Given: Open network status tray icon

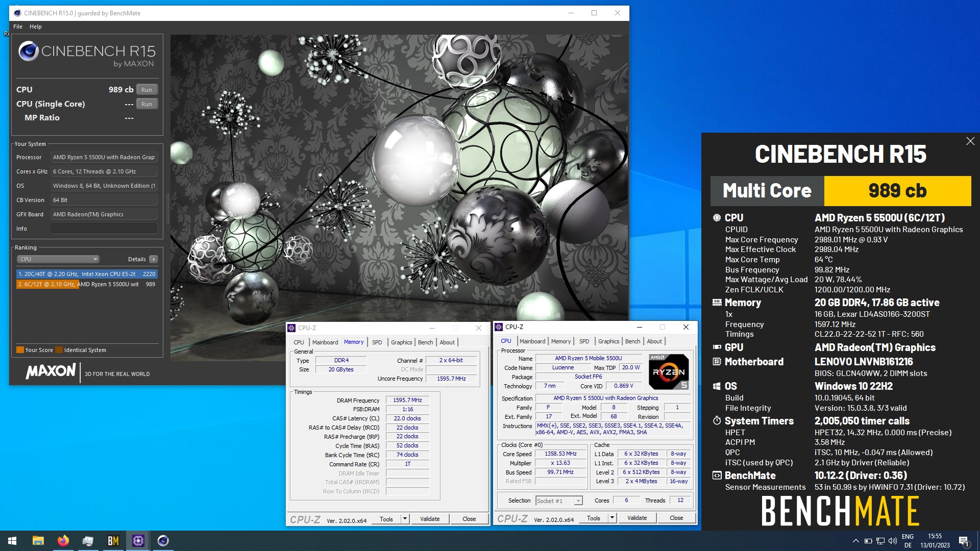Looking at the screenshot, I should [880, 541].
